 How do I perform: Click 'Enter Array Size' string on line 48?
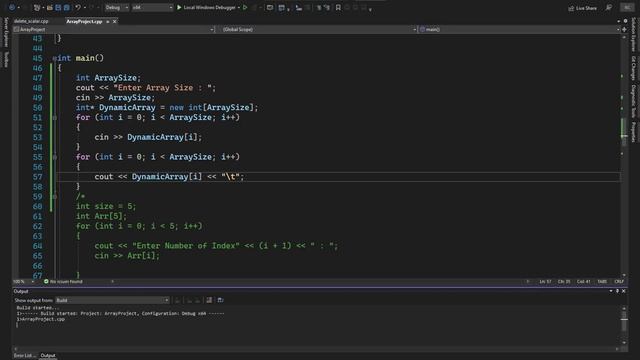pyautogui.click(x=156, y=88)
